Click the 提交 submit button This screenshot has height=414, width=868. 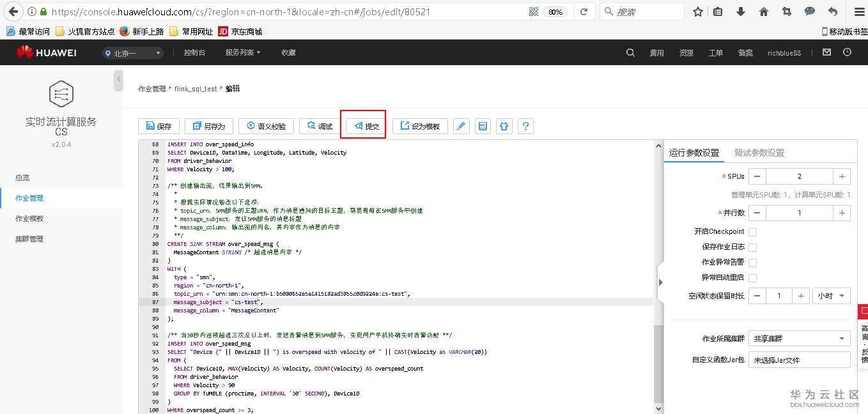(366, 126)
